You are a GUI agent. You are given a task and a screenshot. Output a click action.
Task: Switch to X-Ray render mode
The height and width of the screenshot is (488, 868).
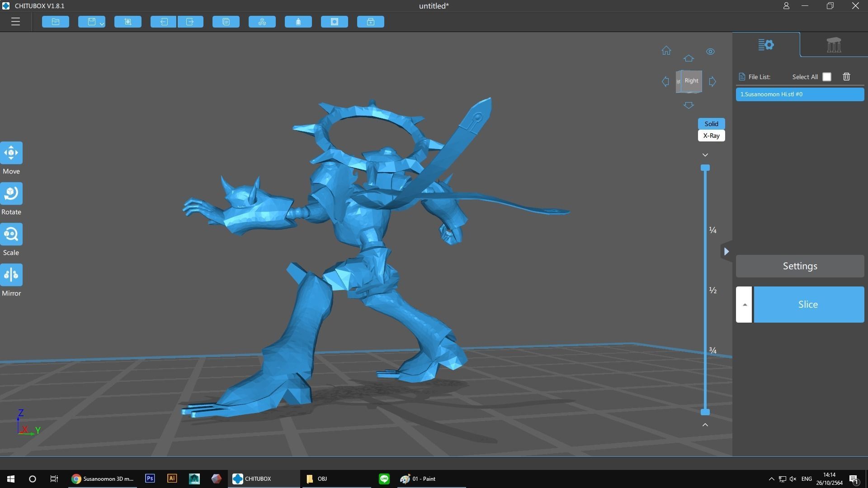[x=711, y=136]
